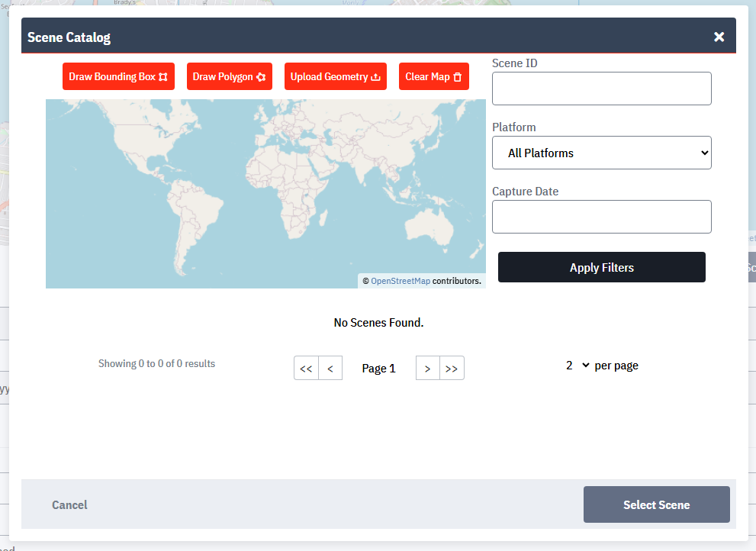Go to the first results page
This screenshot has height=551, width=756.
click(x=306, y=368)
